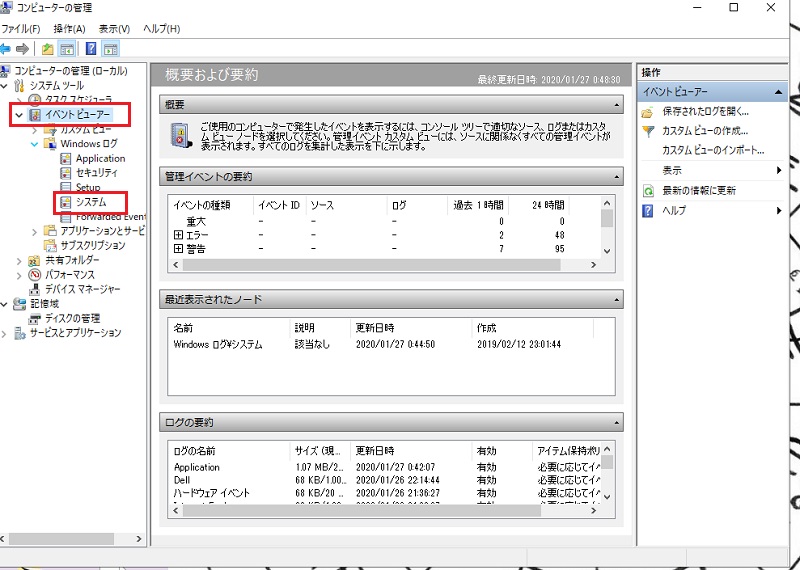Click the 24 時間 column header
Screen dimensions: 800x570
(539, 205)
